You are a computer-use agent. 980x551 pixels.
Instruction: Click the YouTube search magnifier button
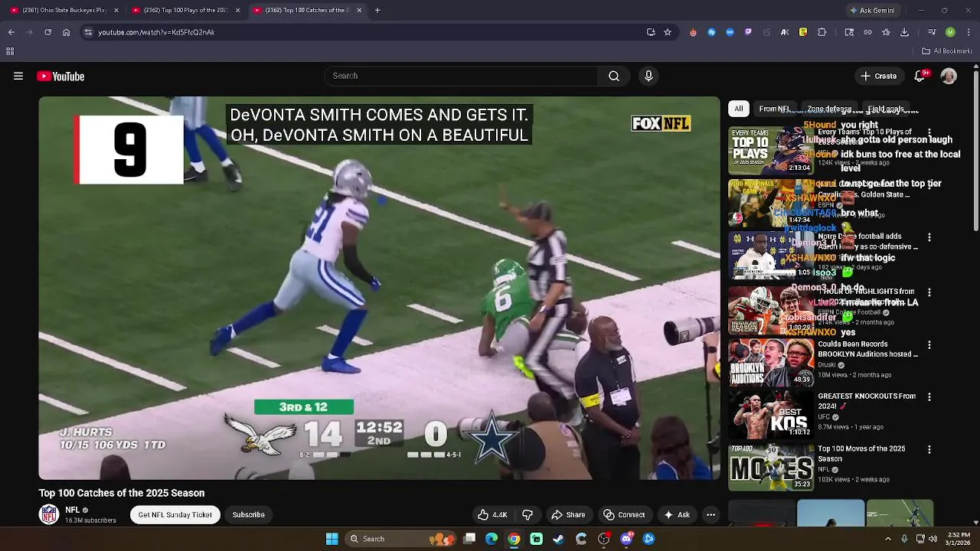[614, 76]
